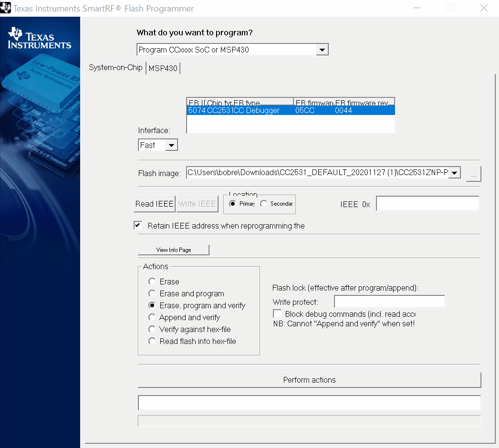Select Erase and program action
Viewport: 499px width, 448px height.
(152, 293)
